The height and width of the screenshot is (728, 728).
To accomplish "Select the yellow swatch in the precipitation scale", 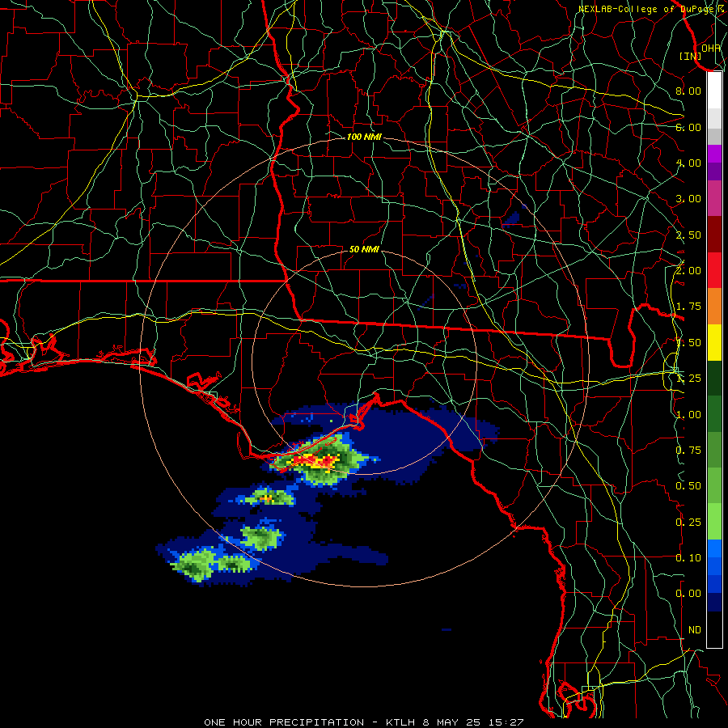I will point(714,342).
